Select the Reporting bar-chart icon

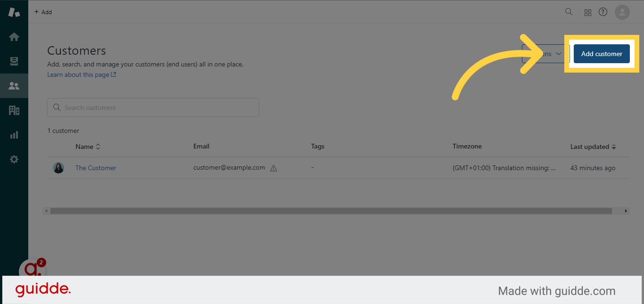pos(14,134)
